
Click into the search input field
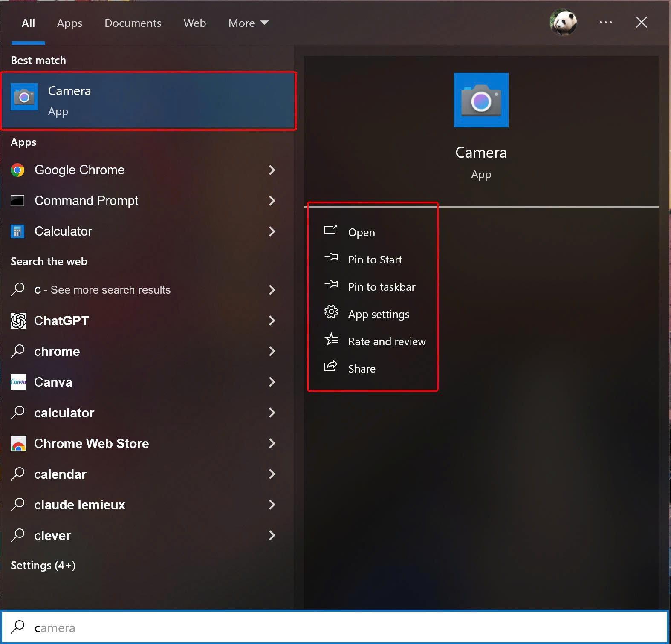(x=335, y=627)
